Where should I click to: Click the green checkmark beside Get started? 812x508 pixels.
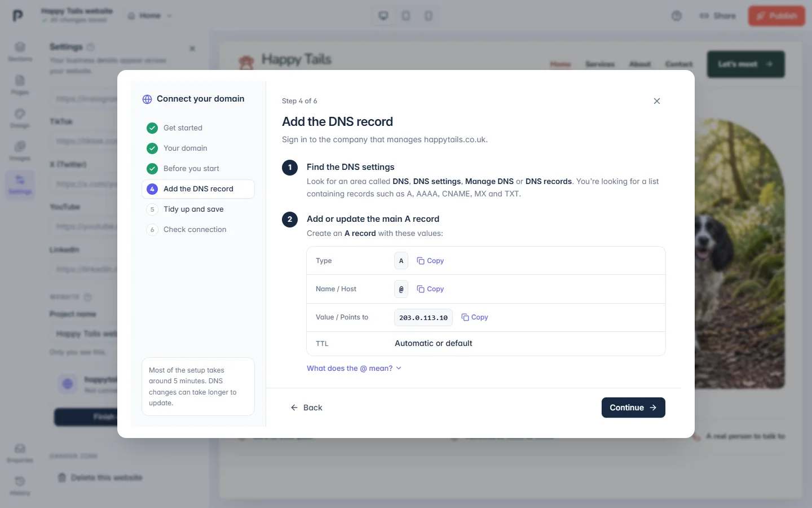pyautogui.click(x=152, y=128)
